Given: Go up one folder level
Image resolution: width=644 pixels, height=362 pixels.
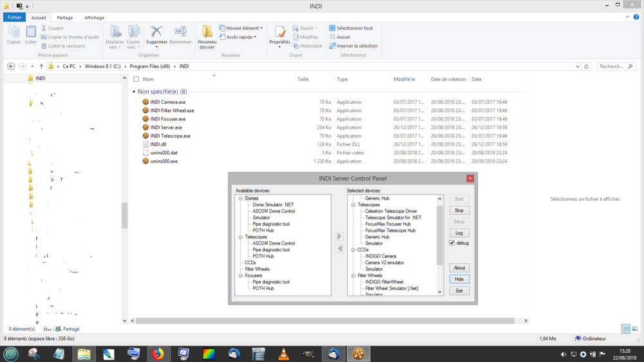Looking at the screenshot, I should [x=41, y=66].
